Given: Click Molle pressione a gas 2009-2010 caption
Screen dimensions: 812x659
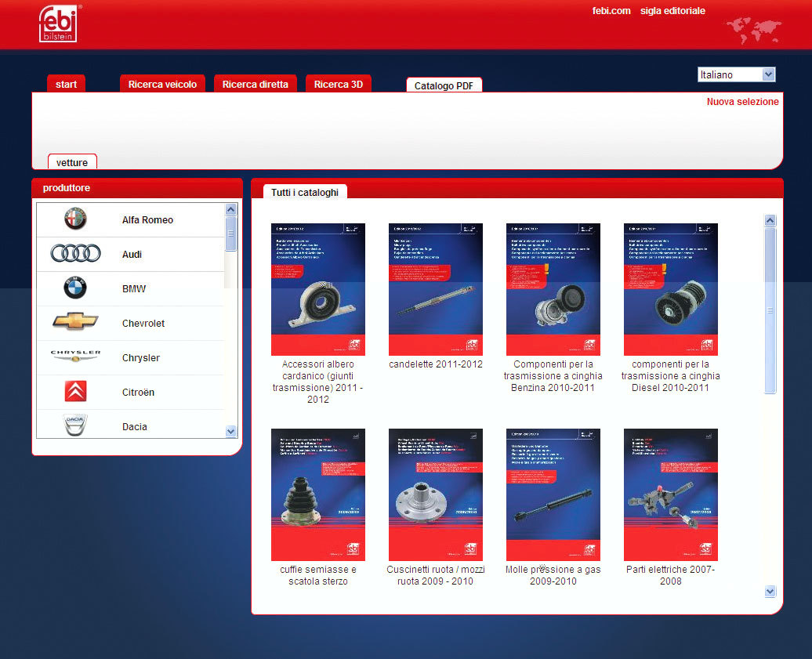Looking at the screenshot, I should pos(553,575).
